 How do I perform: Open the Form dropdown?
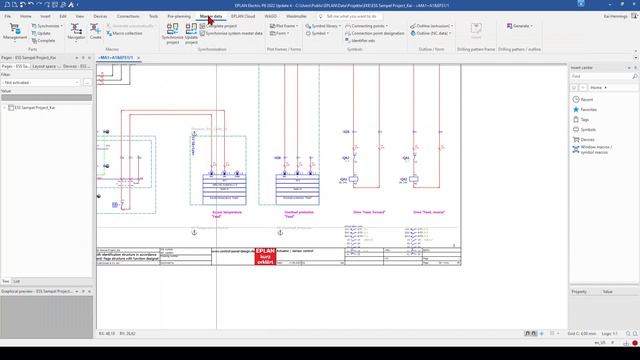pos(280,33)
